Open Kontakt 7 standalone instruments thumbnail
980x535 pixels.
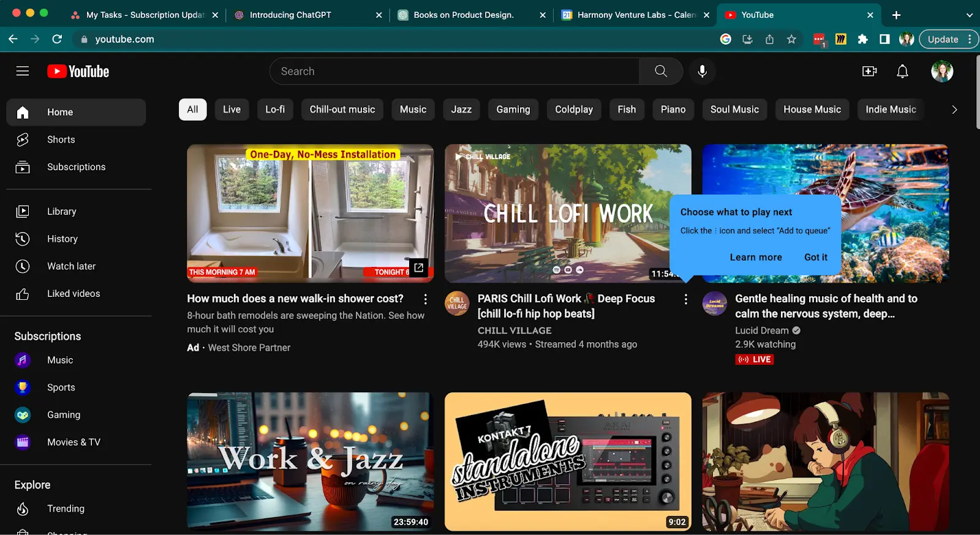coord(568,462)
